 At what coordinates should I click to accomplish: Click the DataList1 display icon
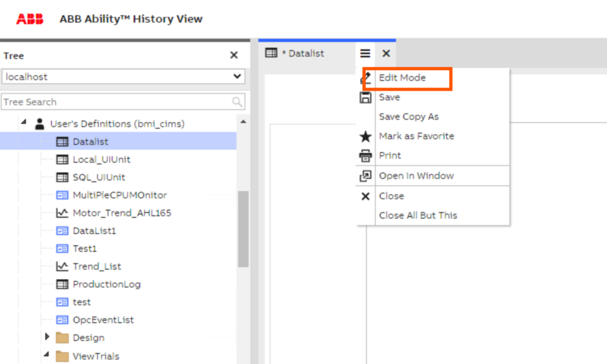pos(62,231)
